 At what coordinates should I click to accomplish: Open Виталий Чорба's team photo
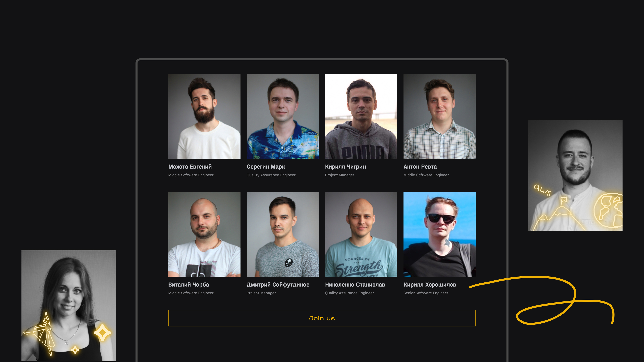pyautogui.click(x=204, y=234)
